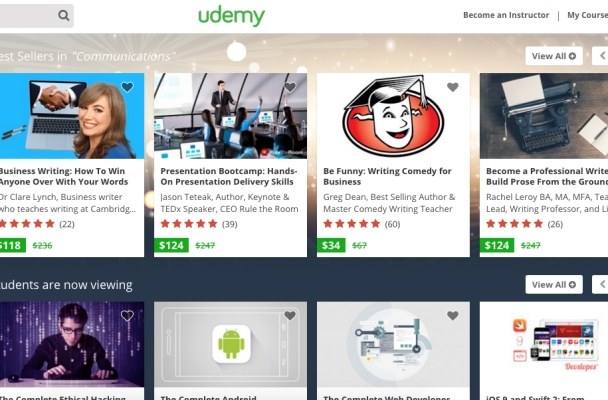The height and width of the screenshot is (400, 608).
Task: Click instructor Jason Teteak text
Action: coord(229,203)
